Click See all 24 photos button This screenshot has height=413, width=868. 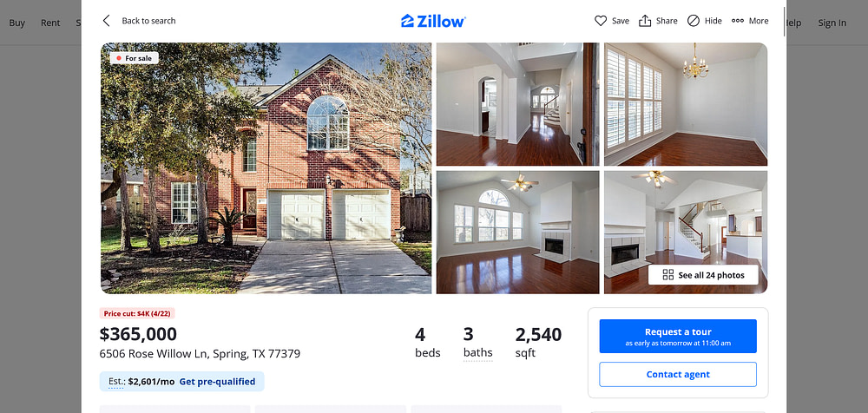(x=703, y=274)
